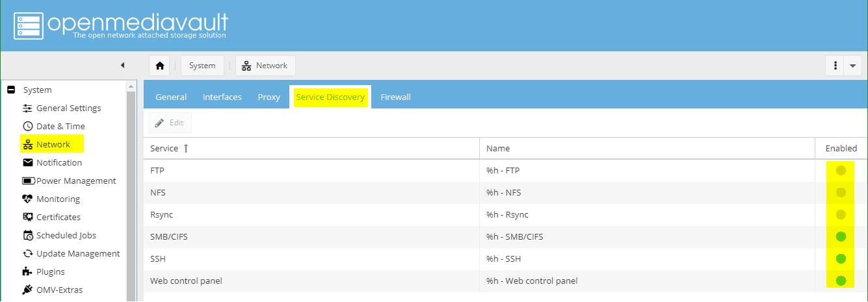Click the Update Management refresh icon
Image resolution: width=868 pixels, height=302 pixels.
(28, 254)
